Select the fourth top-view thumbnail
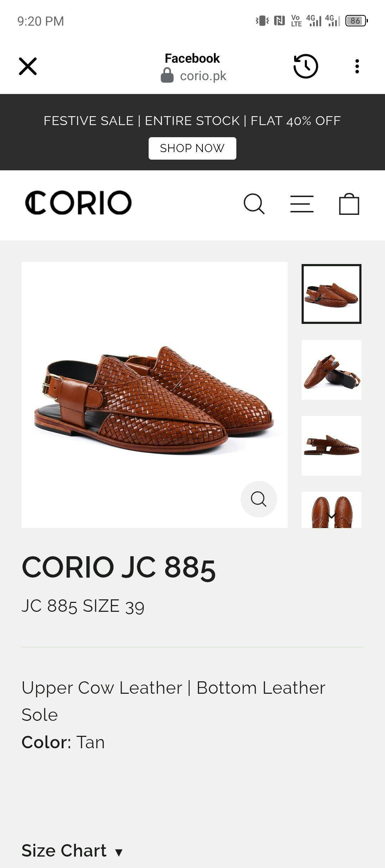 tap(332, 510)
